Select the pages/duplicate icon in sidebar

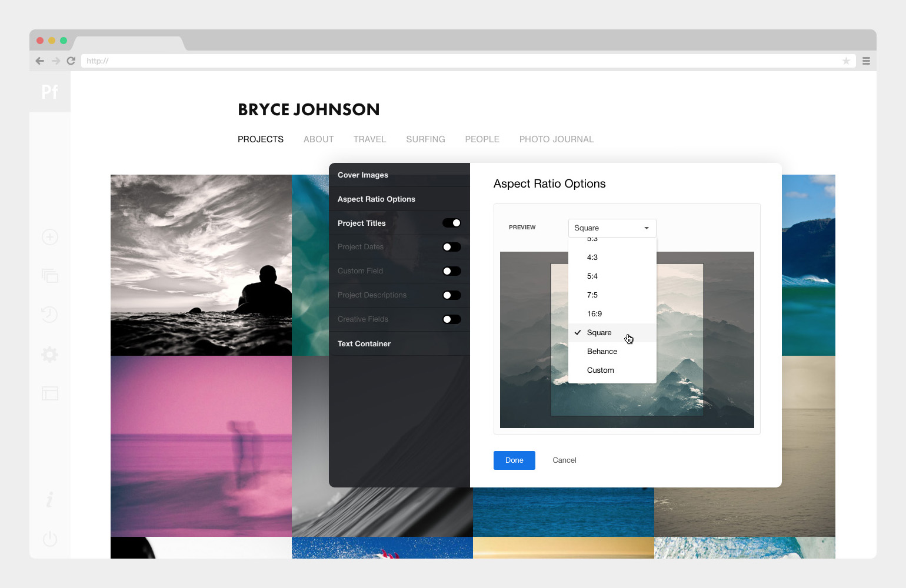[x=49, y=276]
